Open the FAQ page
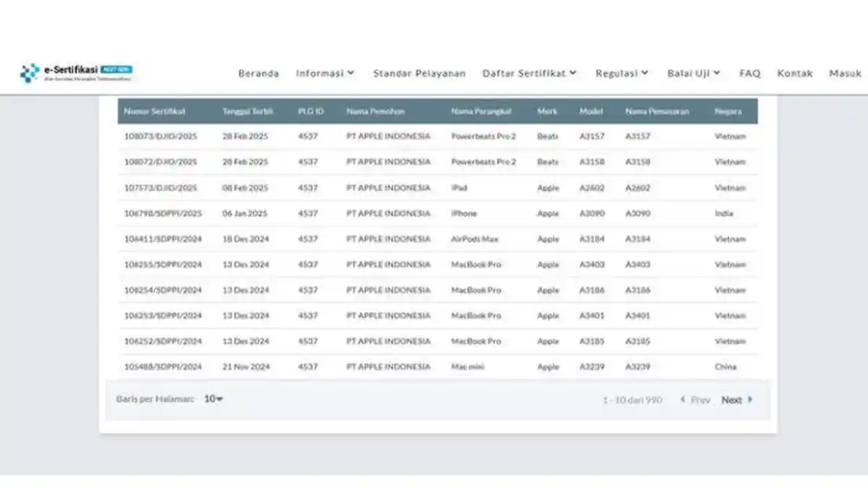This screenshot has width=868, height=488. tap(750, 73)
